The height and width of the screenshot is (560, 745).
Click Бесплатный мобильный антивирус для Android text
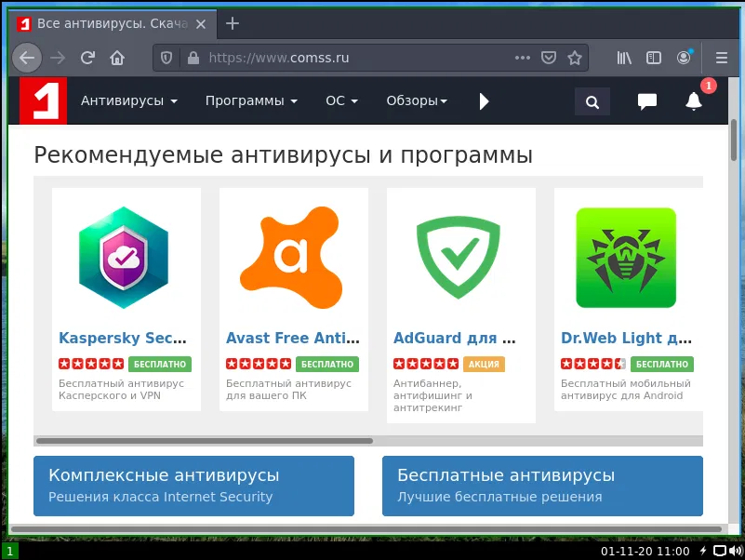pos(626,390)
